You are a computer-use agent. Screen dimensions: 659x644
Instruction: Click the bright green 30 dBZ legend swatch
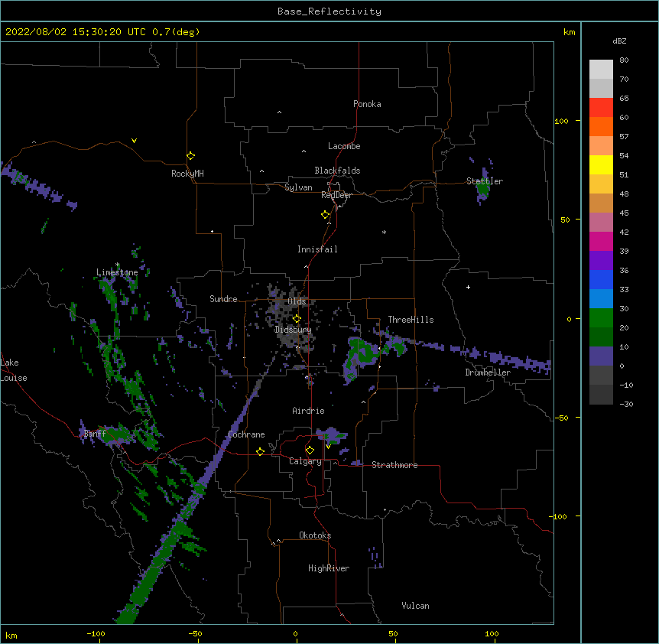click(x=601, y=318)
